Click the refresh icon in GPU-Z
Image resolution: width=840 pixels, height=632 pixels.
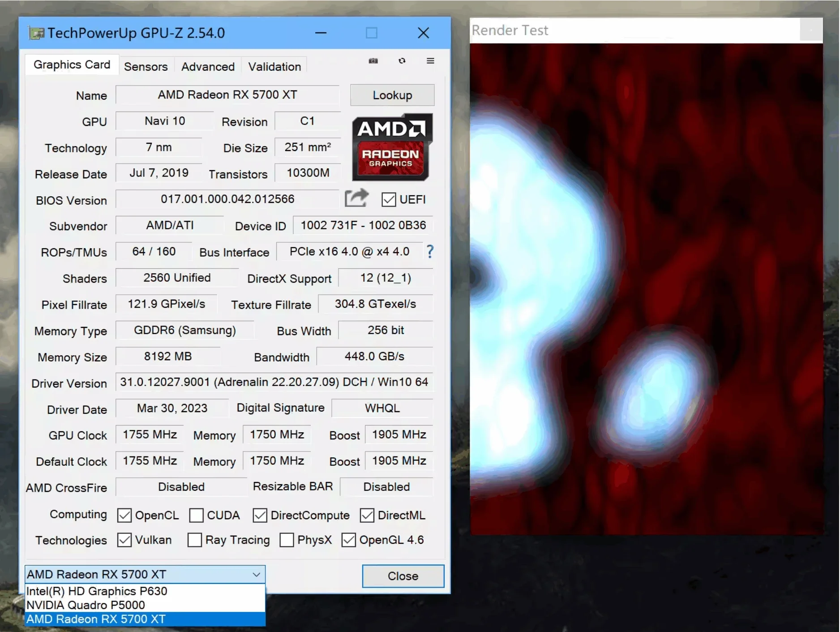tap(402, 61)
